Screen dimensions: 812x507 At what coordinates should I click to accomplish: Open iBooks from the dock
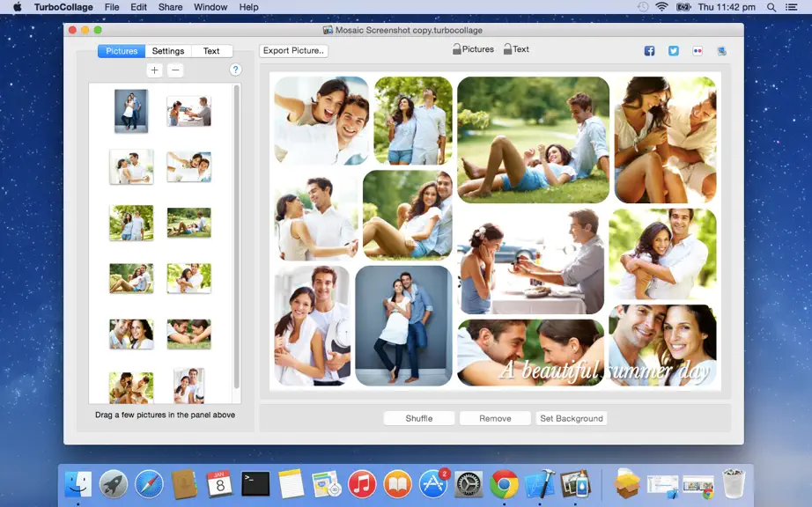click(x=398, y=485)
